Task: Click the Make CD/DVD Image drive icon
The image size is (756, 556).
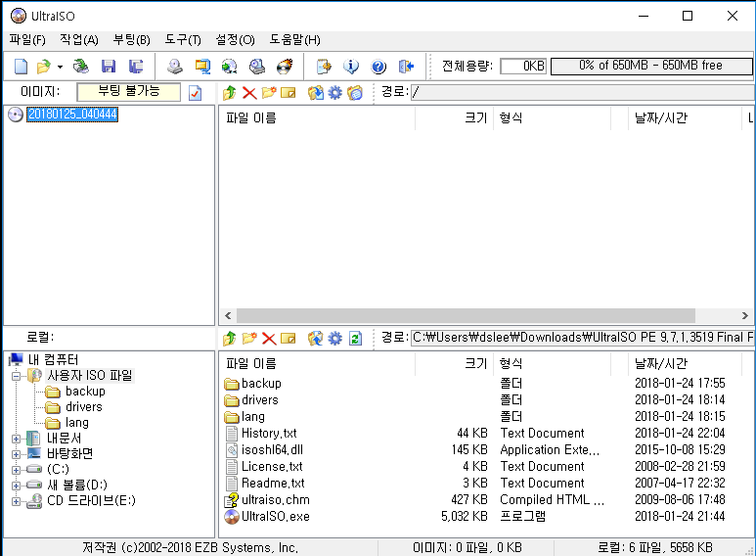Action: click(x=174, y=67)
